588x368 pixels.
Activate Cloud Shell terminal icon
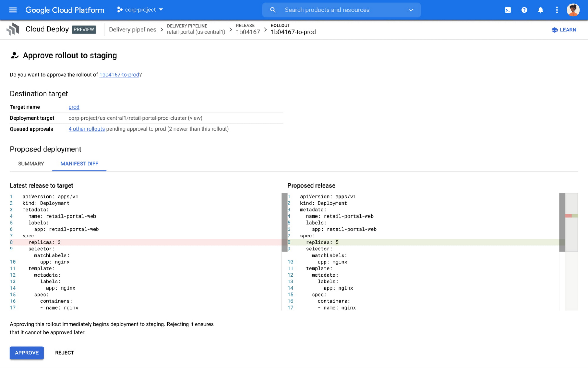coord(508,10)
